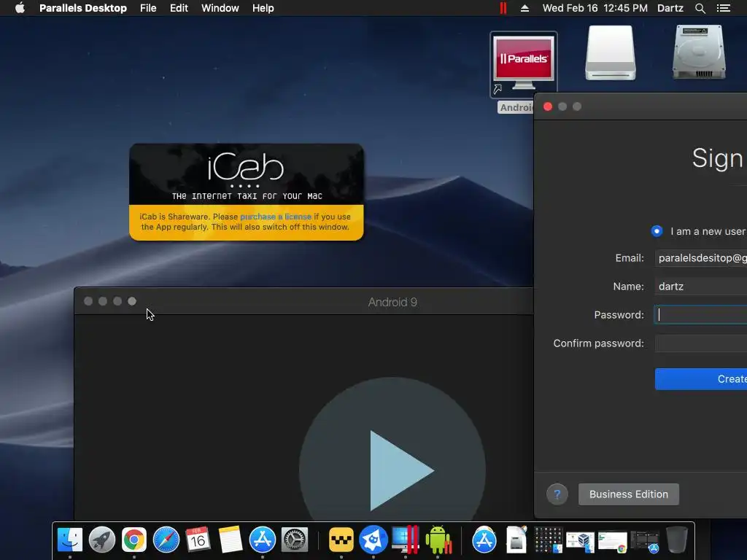This screenshot has width=747, height=560.
Task: Open Parallels Desktop icon in dock
Action: click(406, 540)
